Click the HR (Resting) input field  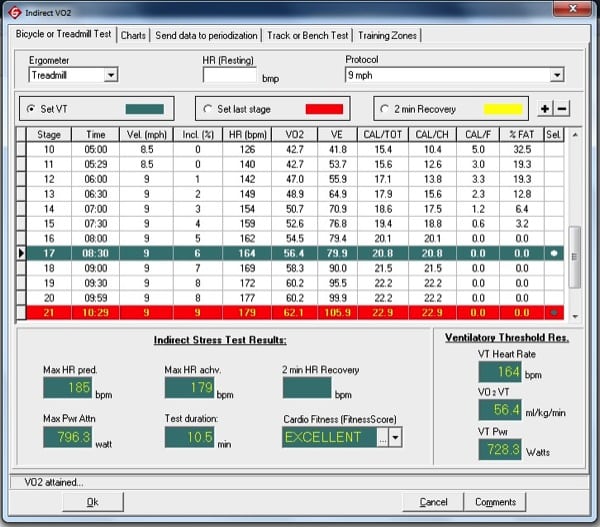click(230, 75)
